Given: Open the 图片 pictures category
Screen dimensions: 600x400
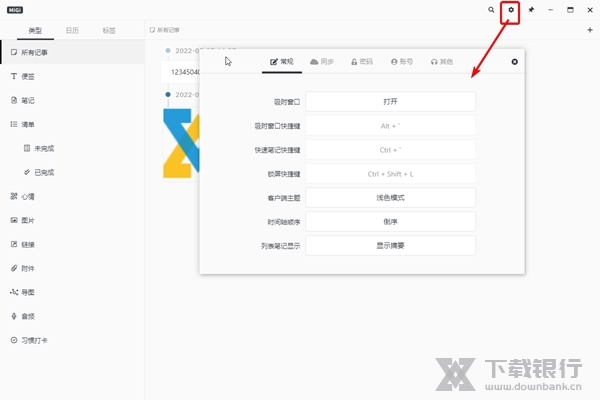Looking at the screenshot, I should coord(72,220).
